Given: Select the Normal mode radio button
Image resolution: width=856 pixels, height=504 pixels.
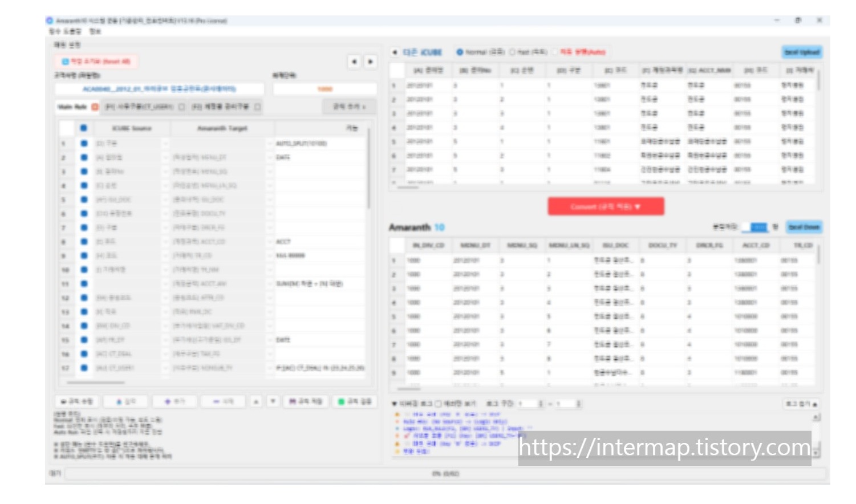Looking at the screenshot, I should click(x=460, y=52).
